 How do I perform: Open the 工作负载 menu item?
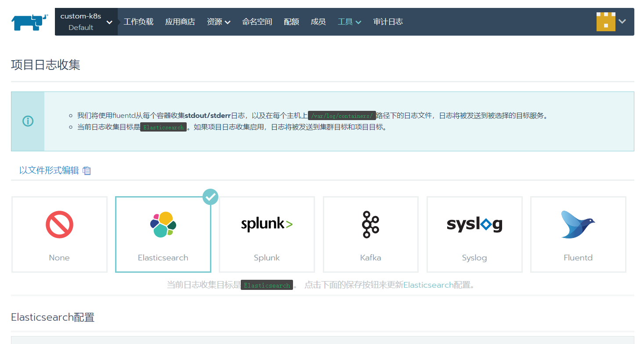138,22
